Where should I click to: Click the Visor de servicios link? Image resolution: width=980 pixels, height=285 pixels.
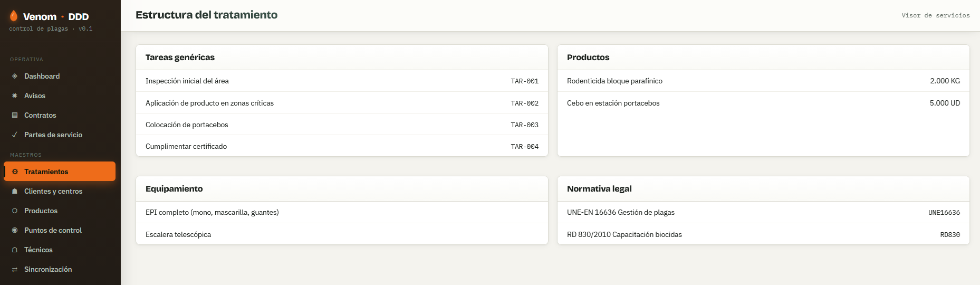(x=936, y=15)
